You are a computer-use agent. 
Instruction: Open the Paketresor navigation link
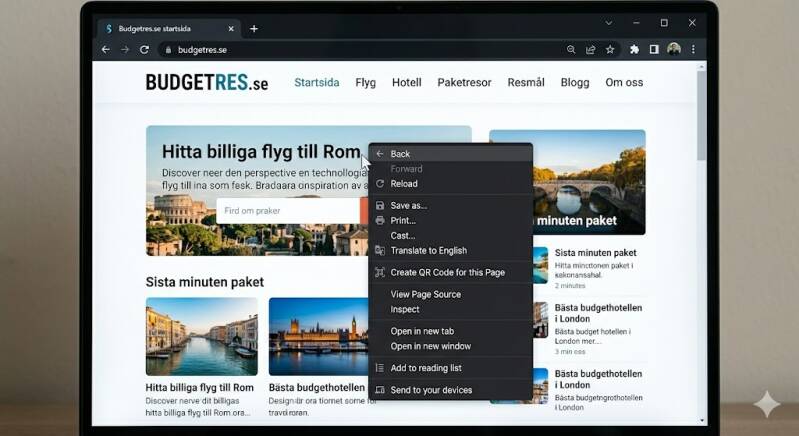coord(464,83)
